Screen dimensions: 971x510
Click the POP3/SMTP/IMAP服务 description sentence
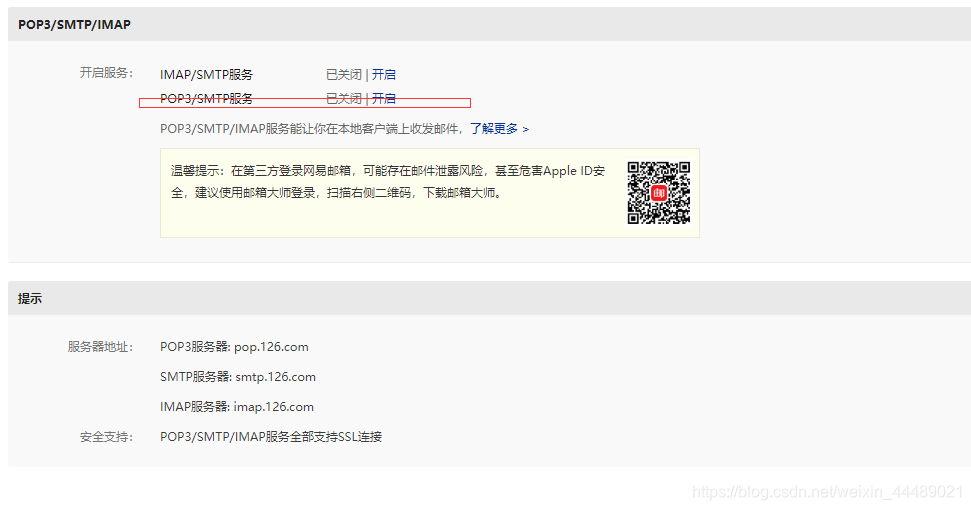click(x=311, y=129)
